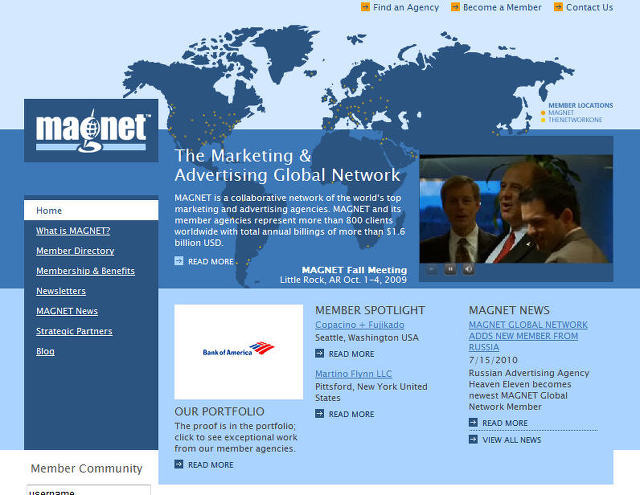This screenshot has height=495, width=640.
Task: Click the MAGNET logo
Action: pyautogui.click(x=91, y=131)
